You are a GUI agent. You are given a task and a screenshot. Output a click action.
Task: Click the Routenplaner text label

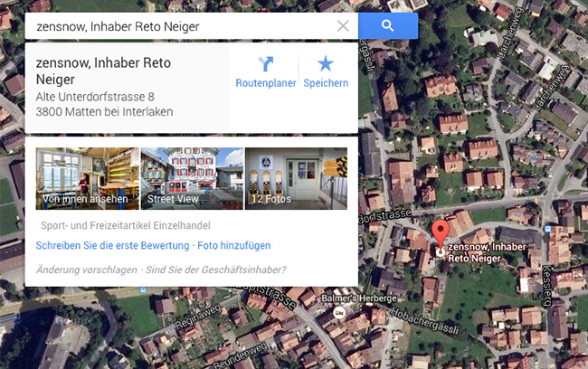click(266, 83)
